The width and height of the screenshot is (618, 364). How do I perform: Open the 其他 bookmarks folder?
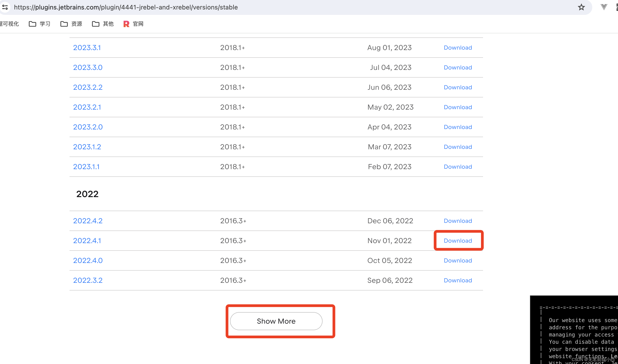tap(103, 24)
